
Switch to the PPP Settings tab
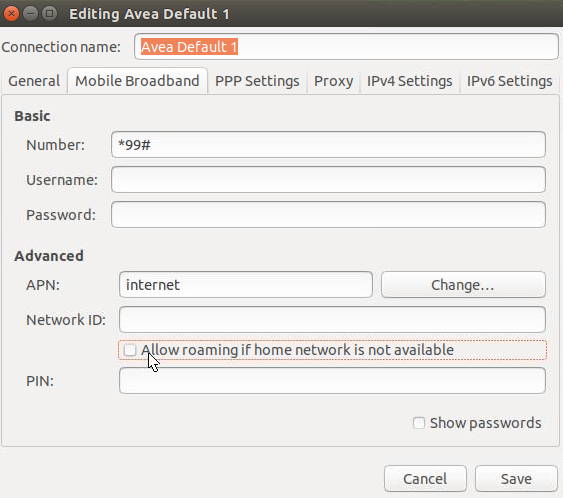pos(257,81)
